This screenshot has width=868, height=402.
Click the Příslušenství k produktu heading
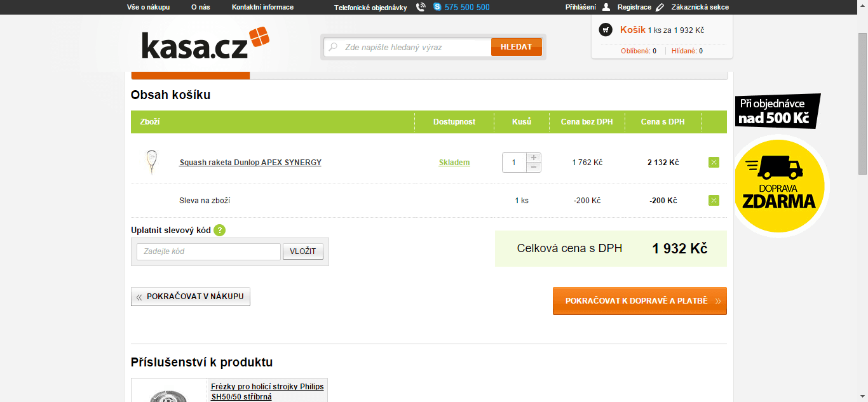coord(202,363)
